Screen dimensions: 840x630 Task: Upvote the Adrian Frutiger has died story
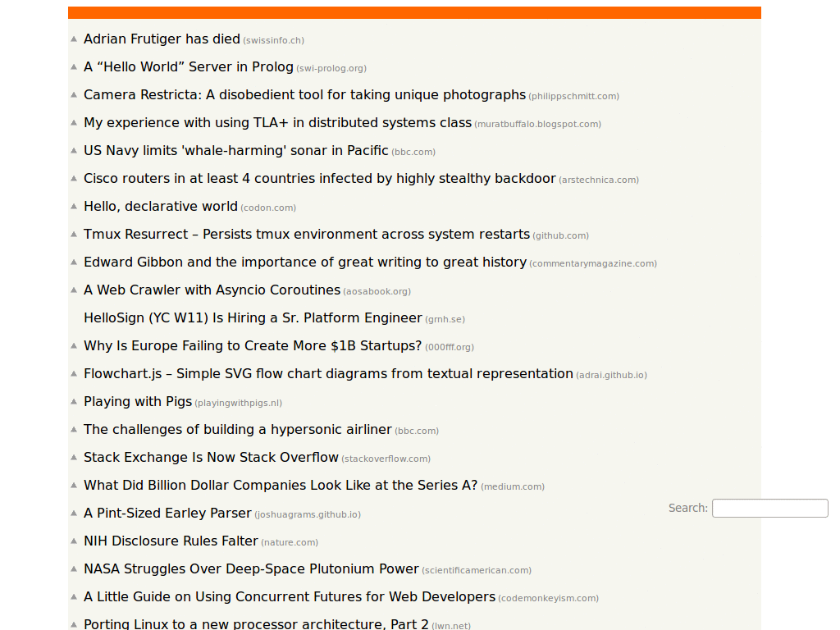point(74,39)
